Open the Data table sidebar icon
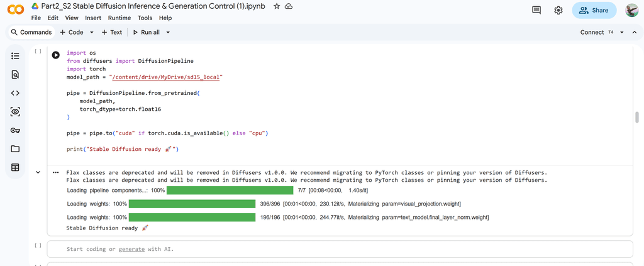The height and width of the screenshot is (266, 644). coord(15,167)
